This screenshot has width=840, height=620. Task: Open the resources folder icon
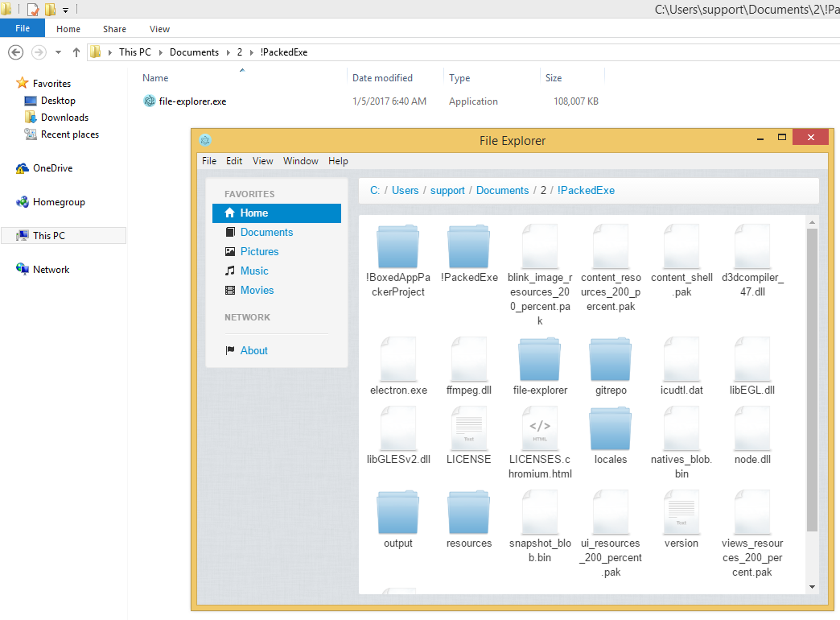tap(469, 512)
